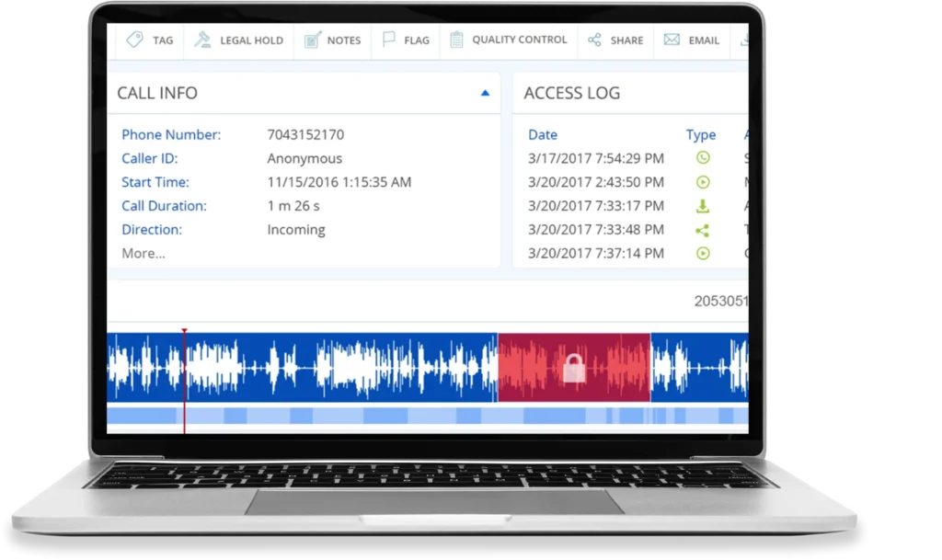Switch to the Call Info panel header

pyautogui.click(x=156, y=93)
